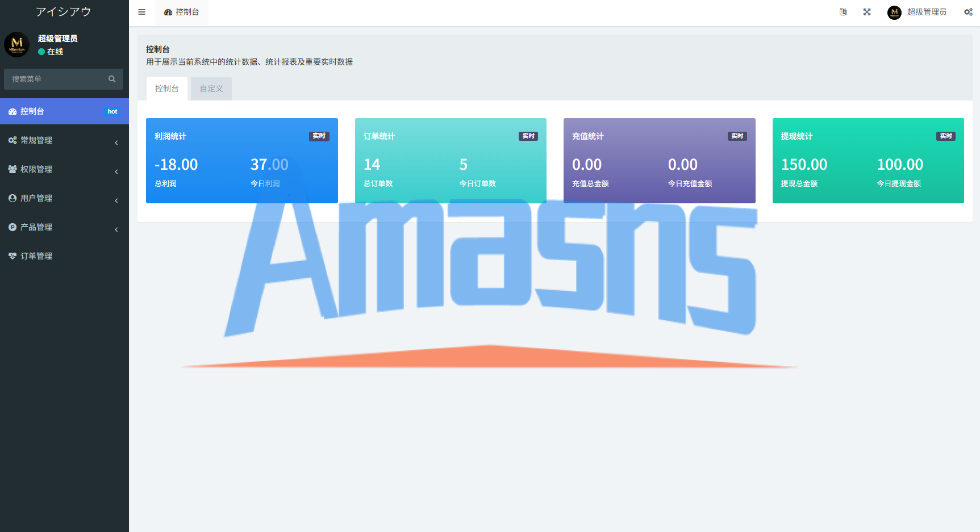980x532 pixels.
Task: Click the header avatar beside 超级管理员
Action: coord(894,12)
